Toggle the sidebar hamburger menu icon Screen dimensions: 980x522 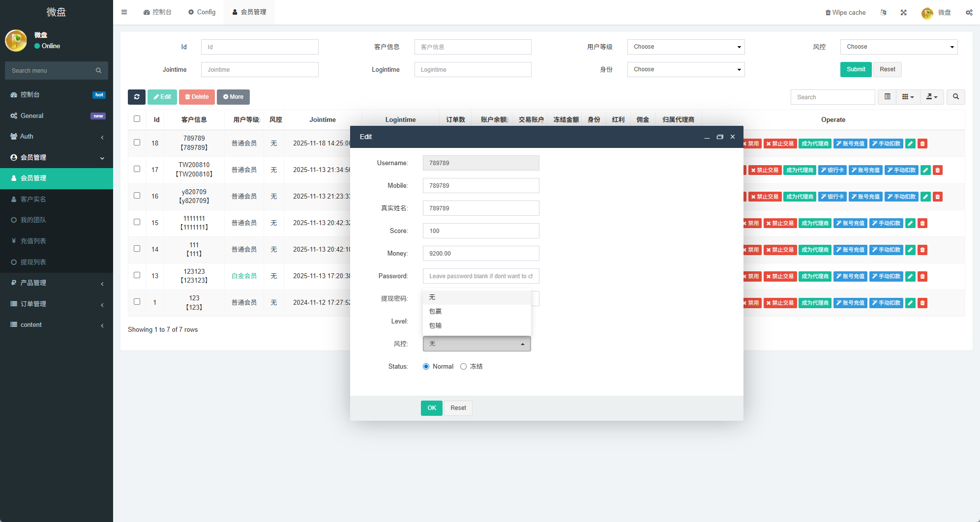124,12
